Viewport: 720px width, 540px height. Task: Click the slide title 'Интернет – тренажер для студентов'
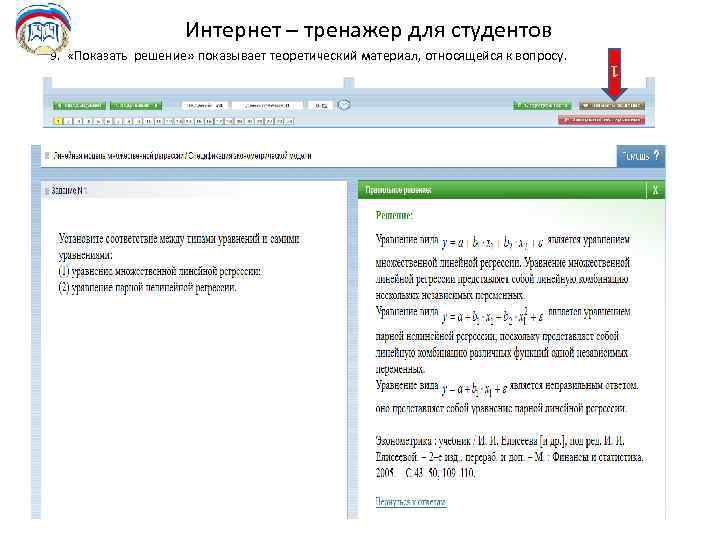pos(368,30)
